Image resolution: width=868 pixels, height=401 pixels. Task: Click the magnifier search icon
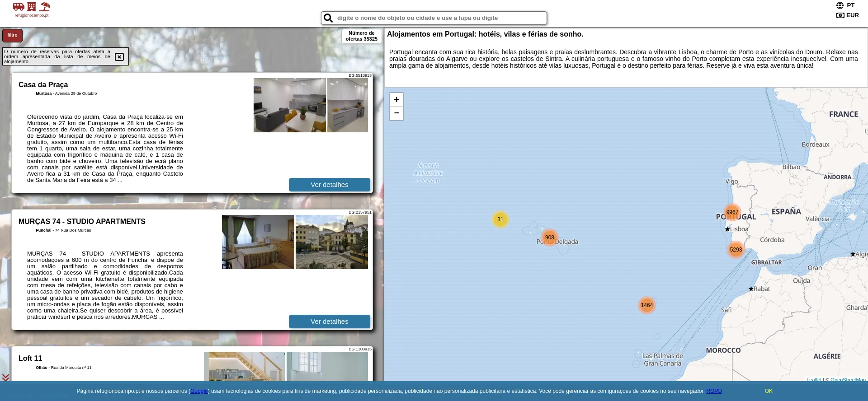(329, 18)
